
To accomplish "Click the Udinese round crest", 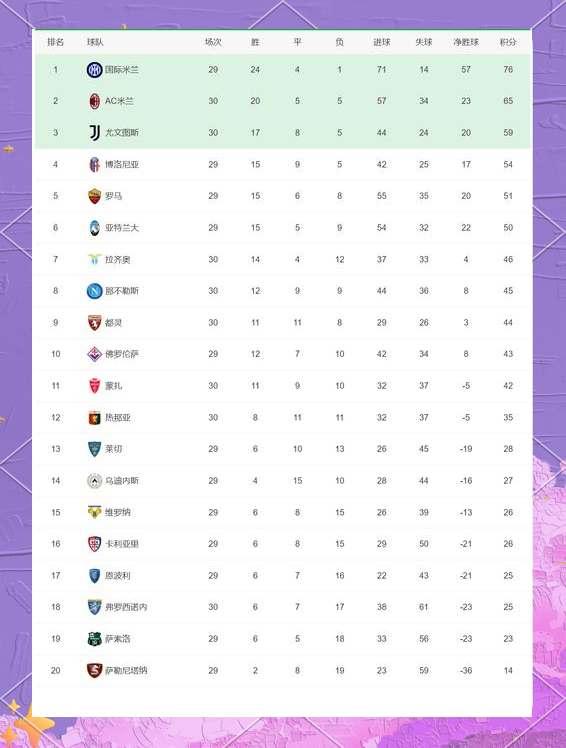I will 94,481.
